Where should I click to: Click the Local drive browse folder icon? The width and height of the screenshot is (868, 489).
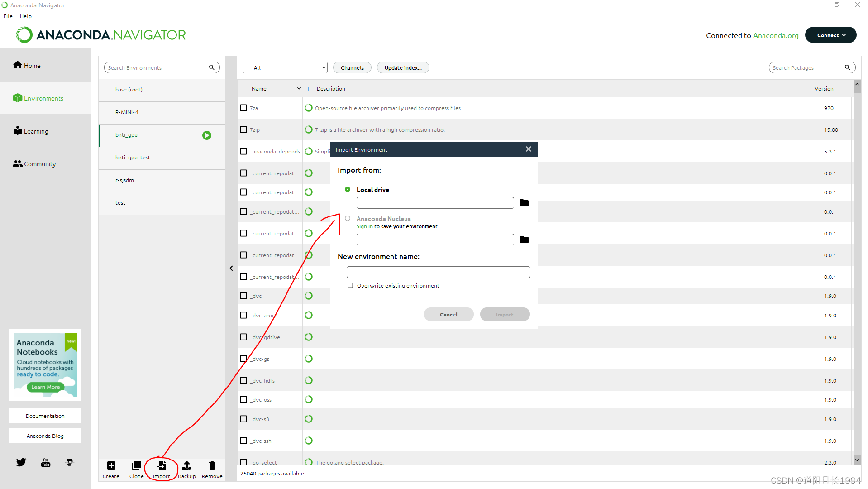pyautogui.click(x=524, y=203)
